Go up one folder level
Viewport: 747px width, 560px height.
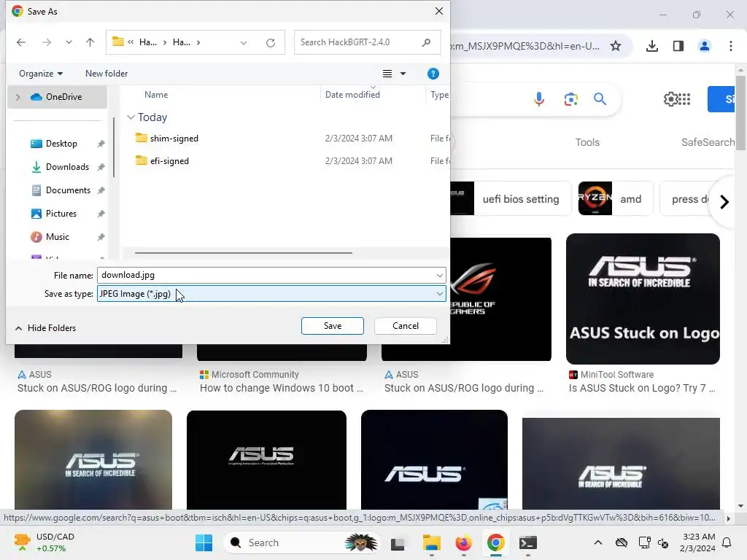click(90, 42)
